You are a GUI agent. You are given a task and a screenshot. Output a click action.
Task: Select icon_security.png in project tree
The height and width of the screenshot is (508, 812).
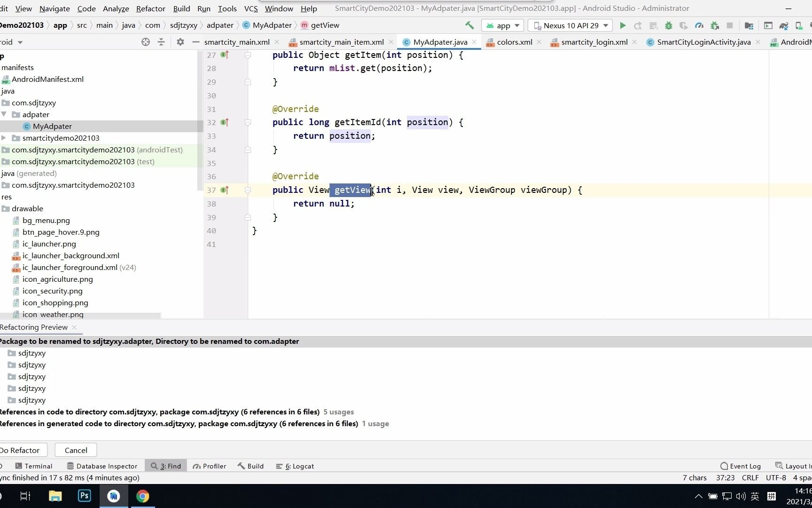tap(52, 291)
